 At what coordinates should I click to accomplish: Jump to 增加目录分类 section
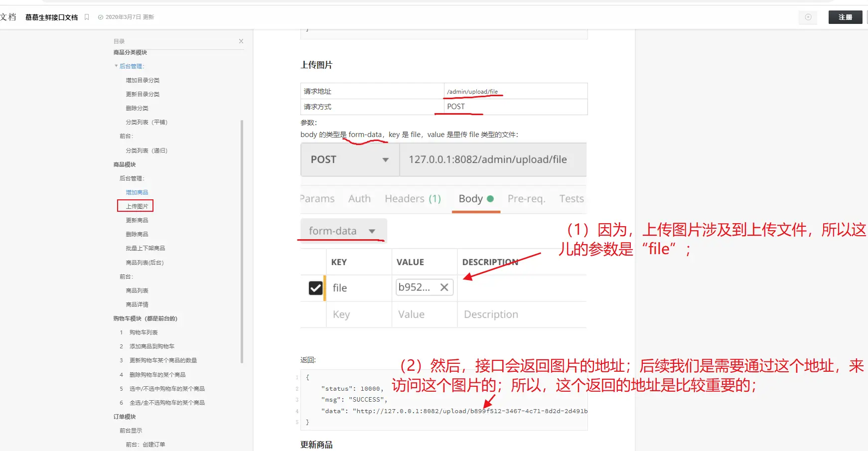click(143, 80)
